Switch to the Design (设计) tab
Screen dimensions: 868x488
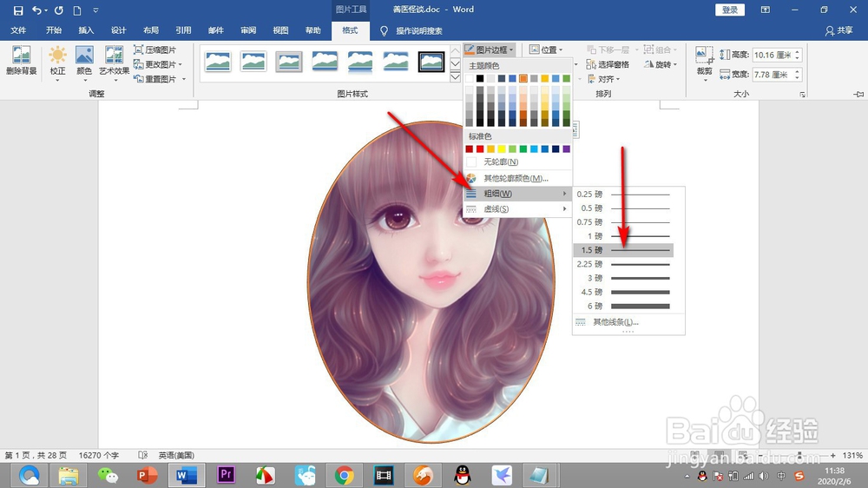click(x=118, y=30)
